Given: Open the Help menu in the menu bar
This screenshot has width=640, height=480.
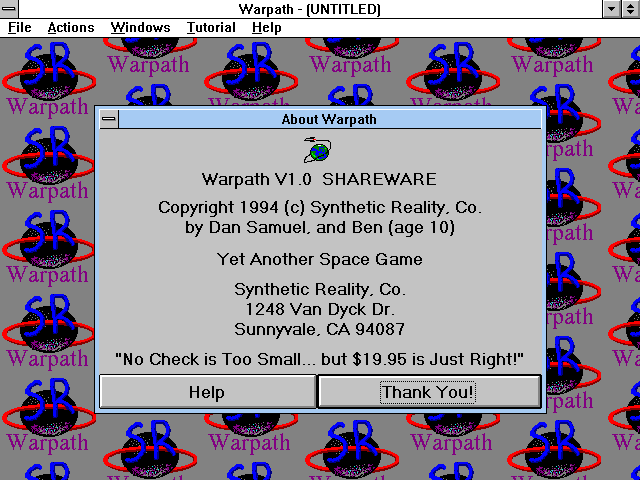Looking at the screenshot, I should (266, 27).
